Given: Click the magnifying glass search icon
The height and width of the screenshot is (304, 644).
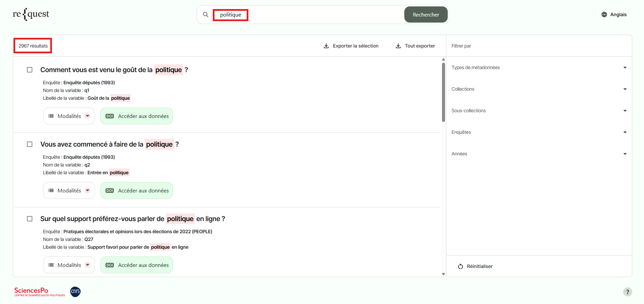Looking at the screenshot, I should pos(205,14).
